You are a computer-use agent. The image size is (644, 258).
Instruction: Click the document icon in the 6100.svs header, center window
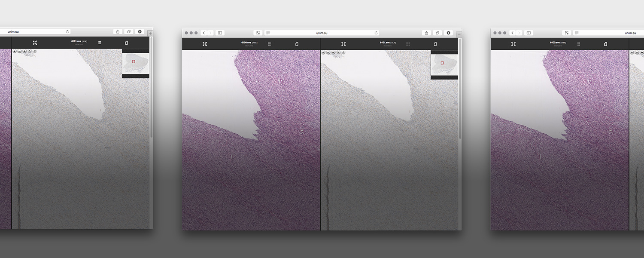297,44
